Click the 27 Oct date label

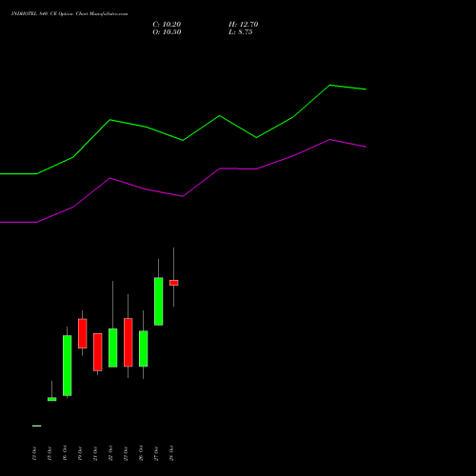(156, 453)
